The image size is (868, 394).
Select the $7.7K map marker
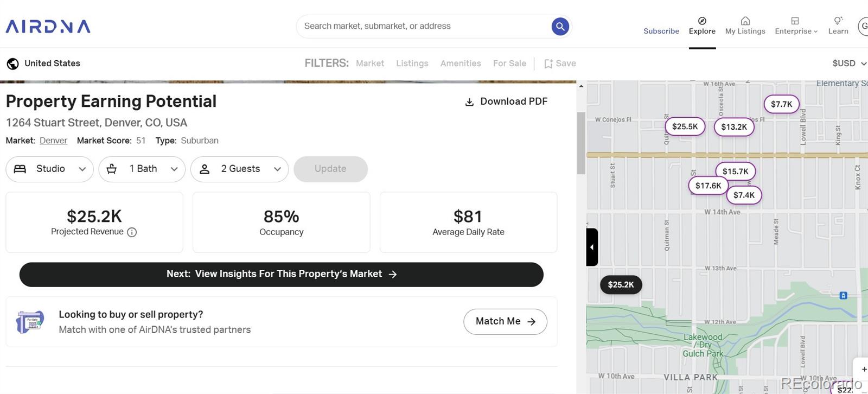coord(781,104)
